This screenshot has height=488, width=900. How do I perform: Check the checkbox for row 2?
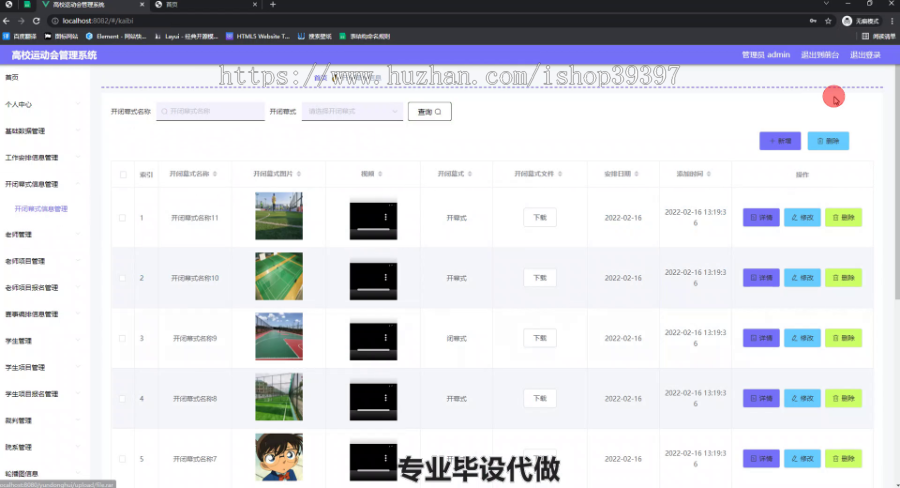(122, 278)
